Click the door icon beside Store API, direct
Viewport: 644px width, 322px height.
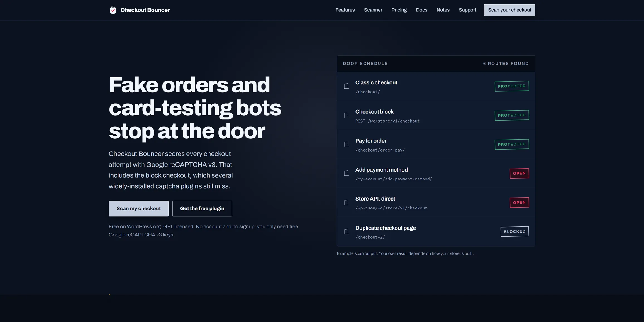[346, 203]
